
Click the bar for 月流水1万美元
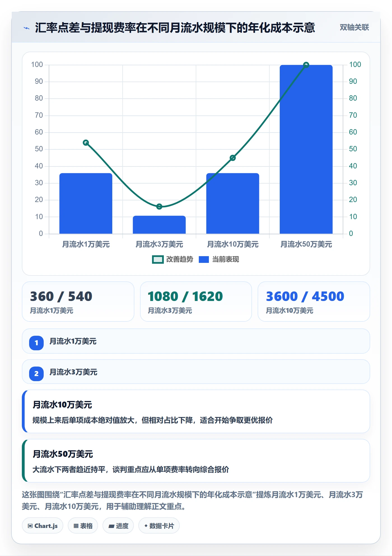pos(86,203)
